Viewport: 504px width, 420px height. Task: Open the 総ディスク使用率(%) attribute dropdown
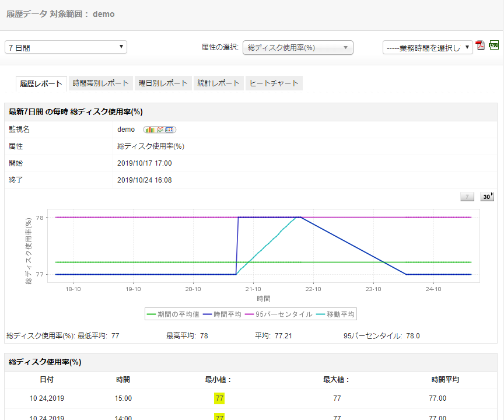[297, 47]
